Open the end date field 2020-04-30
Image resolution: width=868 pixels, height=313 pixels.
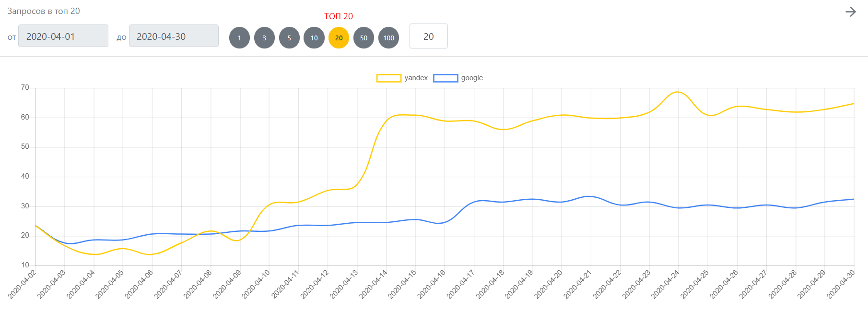174,36
